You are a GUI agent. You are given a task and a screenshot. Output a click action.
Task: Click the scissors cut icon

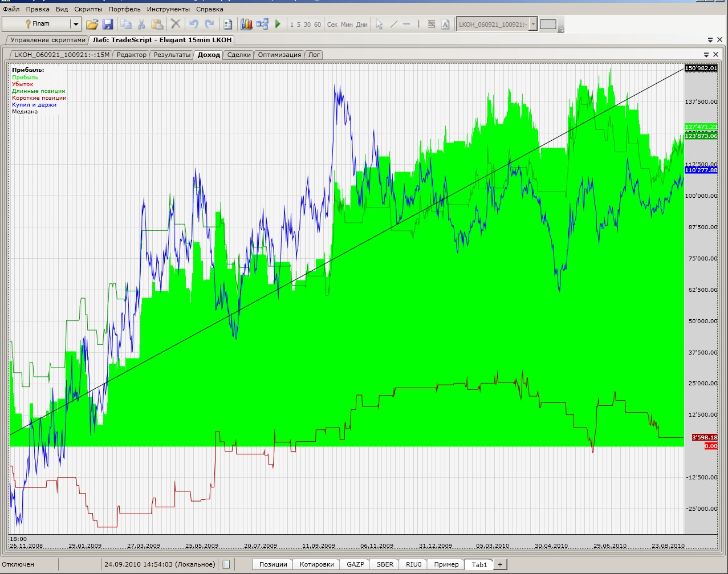pos(141,24)
